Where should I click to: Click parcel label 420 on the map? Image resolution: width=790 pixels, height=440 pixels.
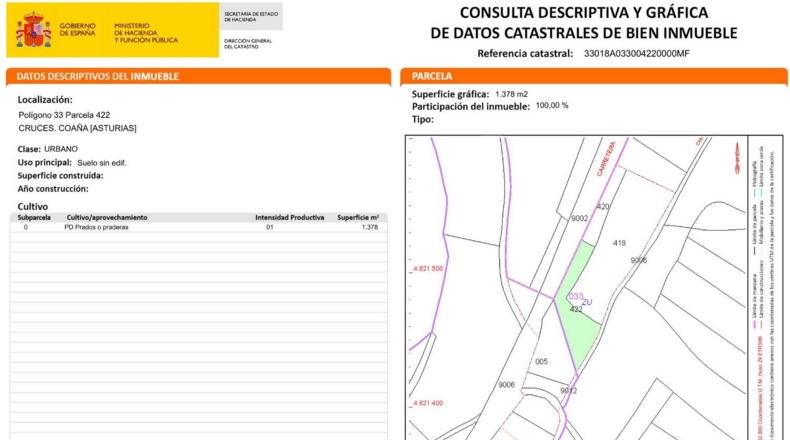coord(603,206)
